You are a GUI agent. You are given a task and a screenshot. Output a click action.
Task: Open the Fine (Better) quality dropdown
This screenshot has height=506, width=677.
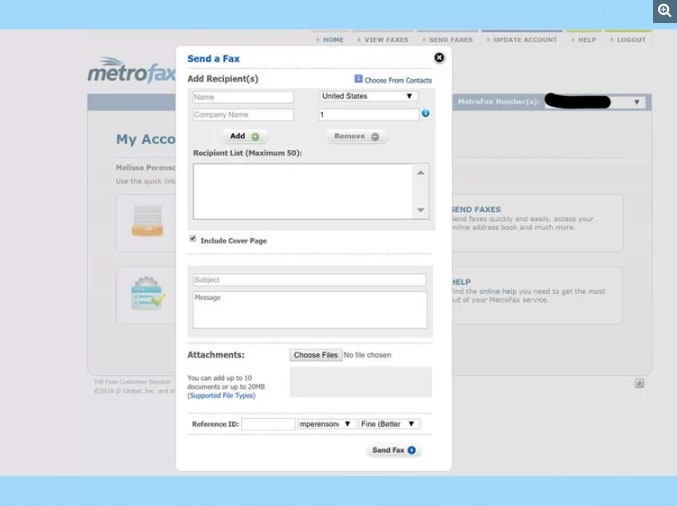(388, 424)
